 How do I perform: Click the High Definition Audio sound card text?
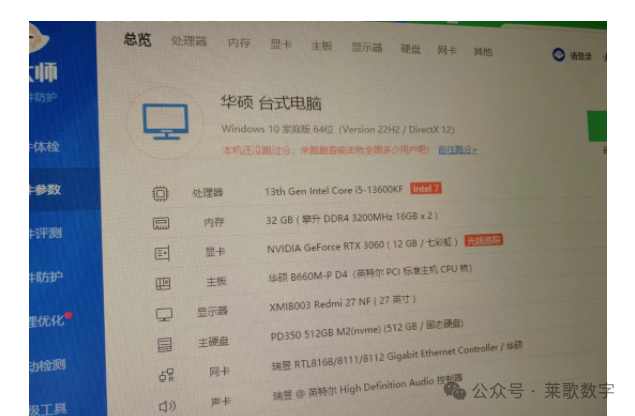[367, 386]
